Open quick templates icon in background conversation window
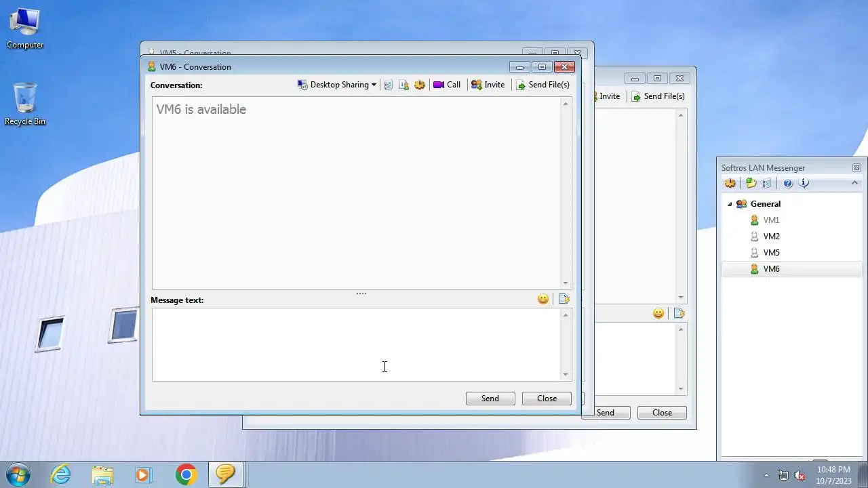This screenshot has height=488, width=868. 679,313
